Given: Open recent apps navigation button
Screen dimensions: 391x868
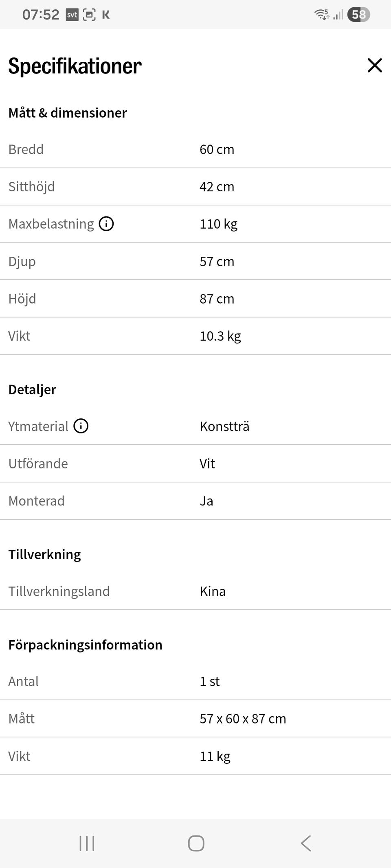Looking at the screenshot, I should point(87,843).
